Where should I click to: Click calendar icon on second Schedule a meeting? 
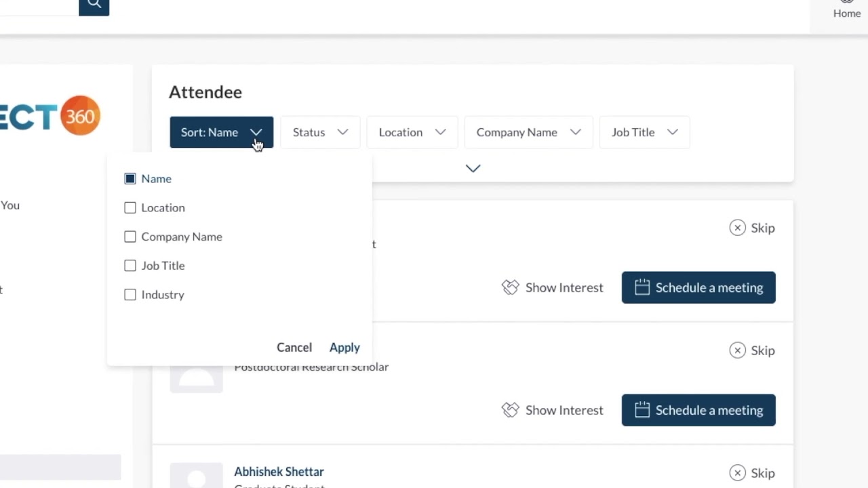(x=642, y=410)
